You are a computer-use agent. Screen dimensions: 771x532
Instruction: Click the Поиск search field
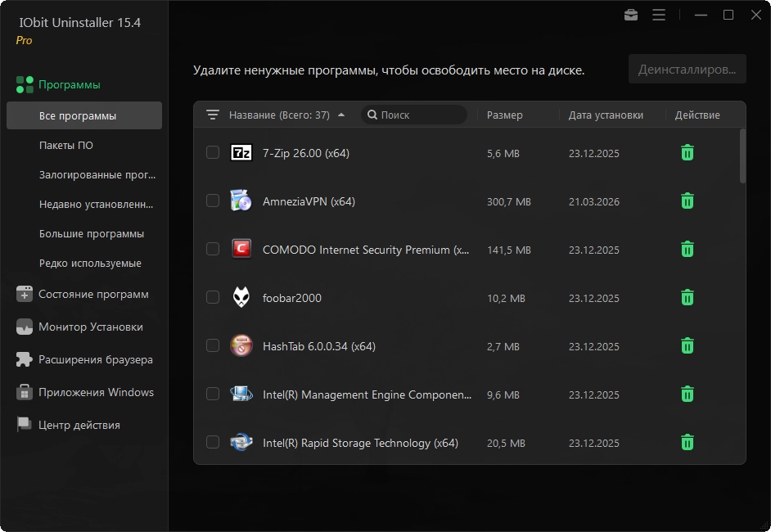coord(417,115)
